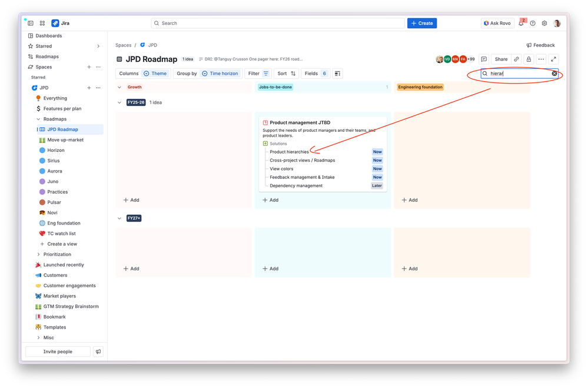Collapse the FY27+ group
Screen dimensions: 588x388
click(119, 218)
